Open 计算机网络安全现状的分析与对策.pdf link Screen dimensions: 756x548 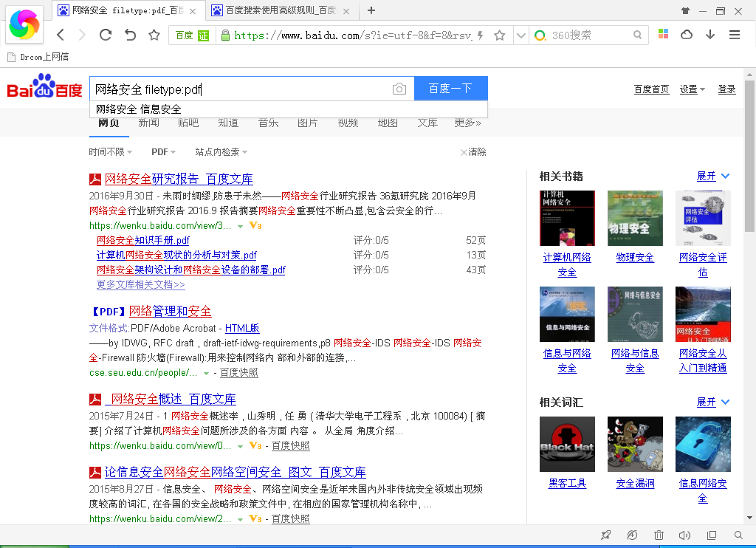[176, 256]
